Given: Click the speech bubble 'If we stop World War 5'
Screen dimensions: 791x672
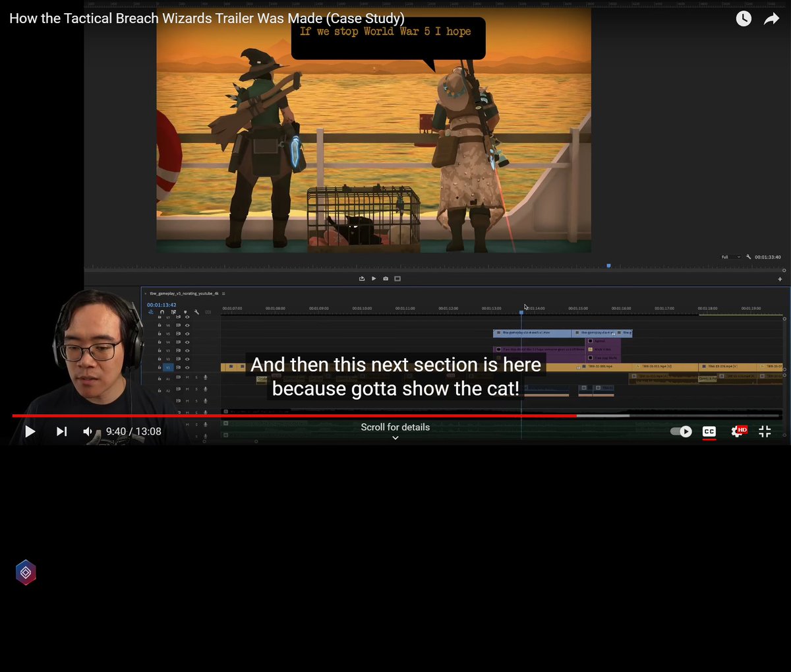Looking at the screenshot, I should [389, 38].
